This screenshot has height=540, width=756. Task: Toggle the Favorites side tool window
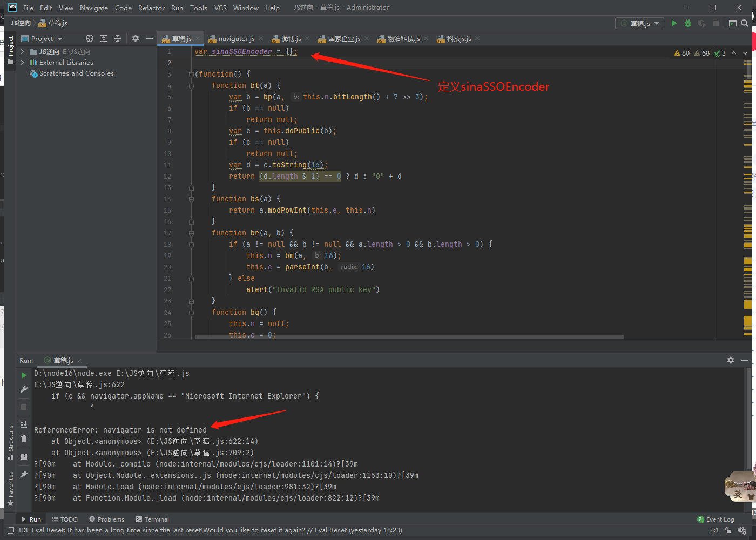point(11,489)
